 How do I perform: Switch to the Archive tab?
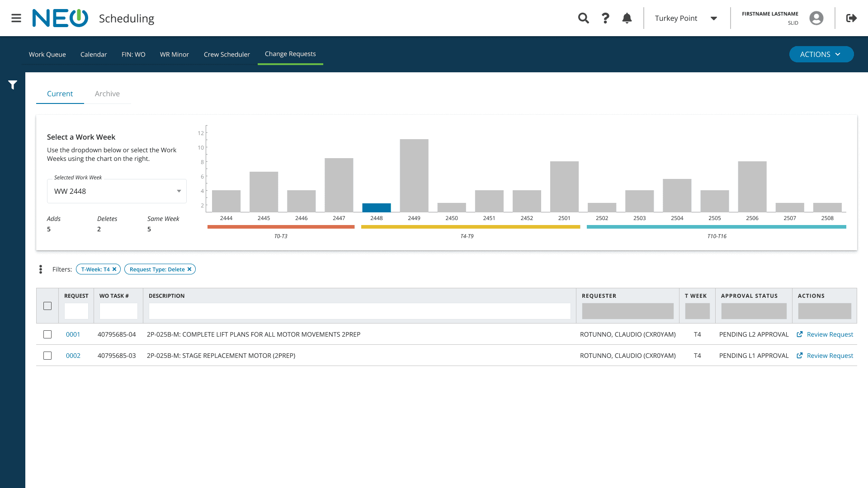click(x=107, y=94)
